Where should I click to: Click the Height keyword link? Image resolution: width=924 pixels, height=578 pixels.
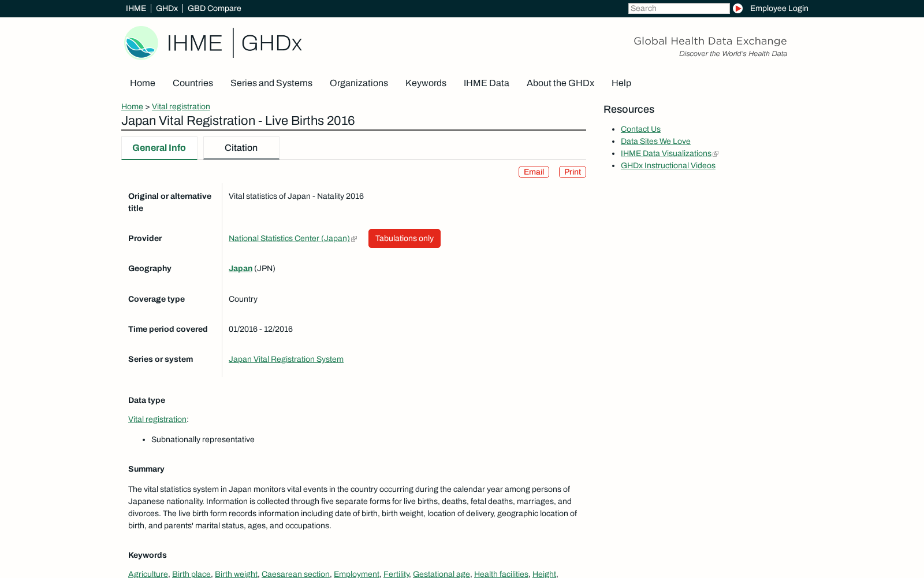(x=544, y=574)
